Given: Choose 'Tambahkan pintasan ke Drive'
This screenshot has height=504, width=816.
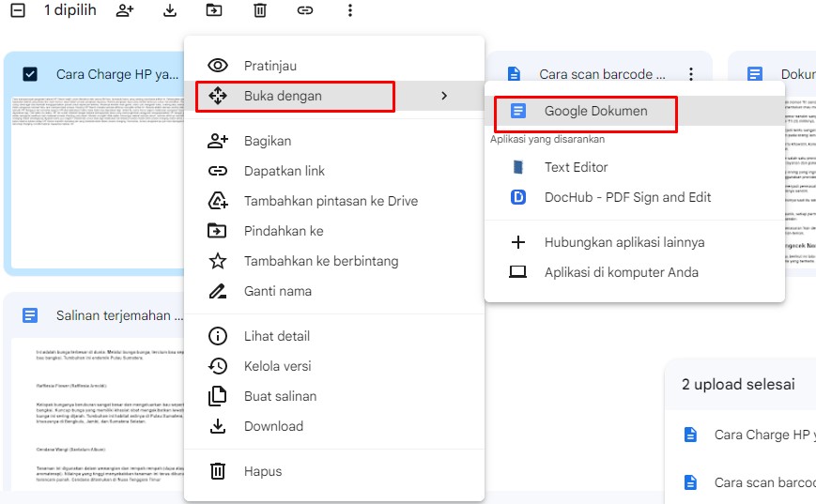Looking at the screenshot, I should tap(334, 201).
